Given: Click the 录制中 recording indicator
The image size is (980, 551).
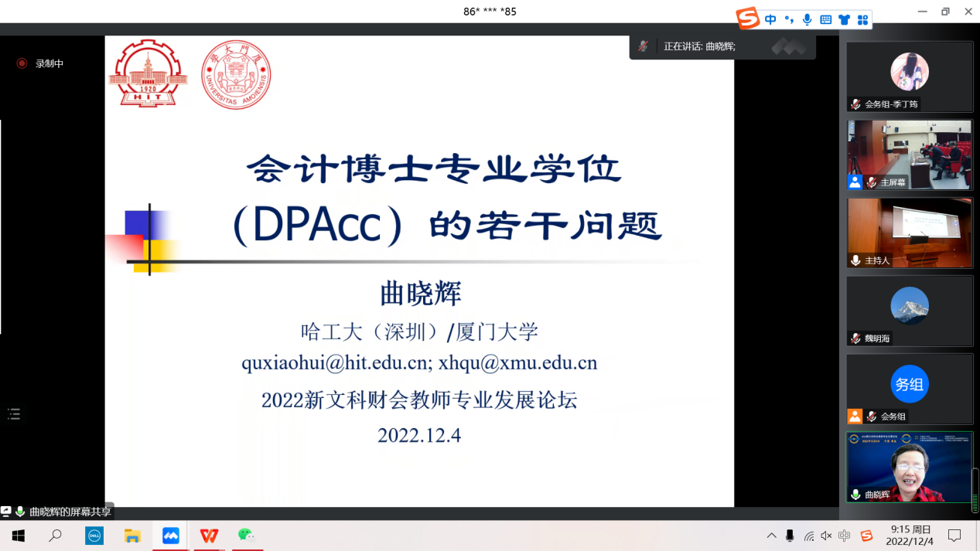Looking at the screenshot, I should point(41,63).
